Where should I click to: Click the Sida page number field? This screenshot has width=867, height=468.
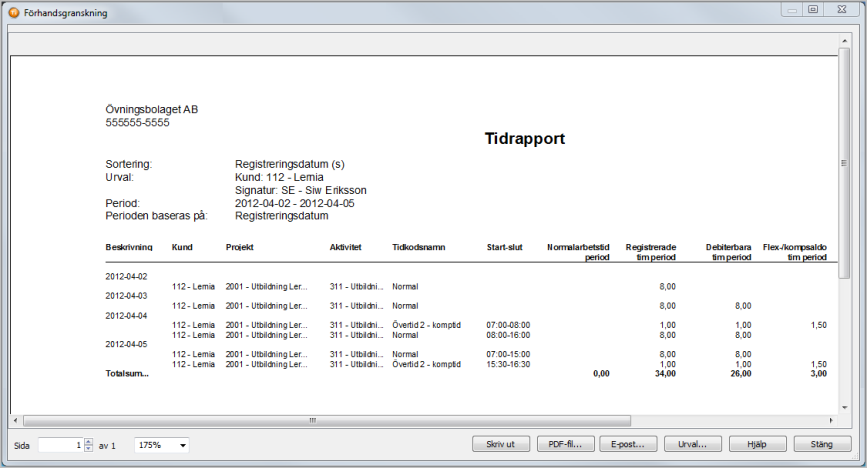point(60,444)
